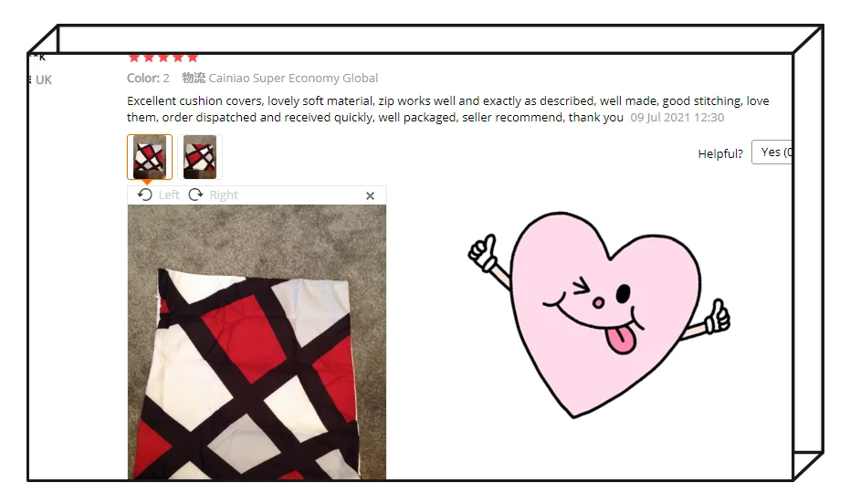This screenshot has height=504, width=850.
Task: Click the fifth red rating star
Action: click(193, 57)
